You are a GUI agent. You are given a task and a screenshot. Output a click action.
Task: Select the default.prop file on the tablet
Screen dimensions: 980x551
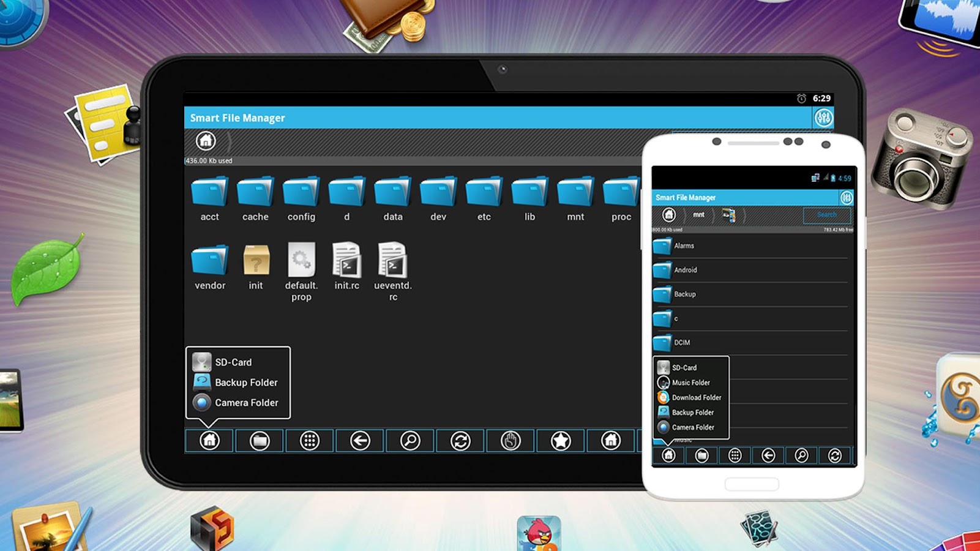pyautogui.click(x=301, y=272)
